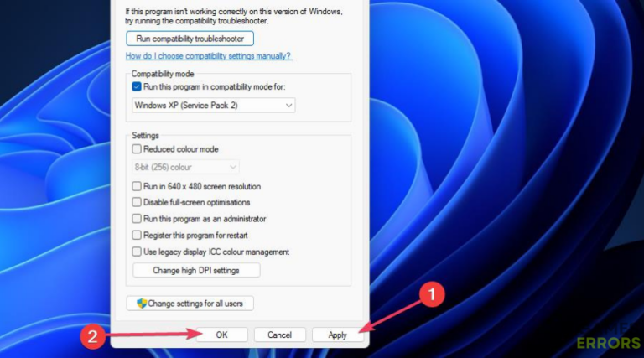The width and height of the screenshot is (644, 358).
Task: Tick Run in 640 x 480 screen resolution
Action: click(x=138, y=186)
